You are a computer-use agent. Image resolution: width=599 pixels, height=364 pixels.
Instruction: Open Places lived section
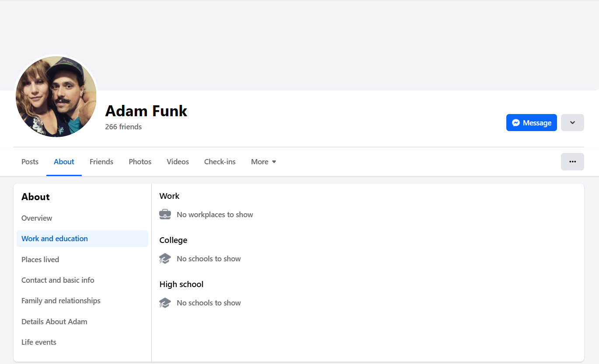pyautogui.click(x=40, y=260)
